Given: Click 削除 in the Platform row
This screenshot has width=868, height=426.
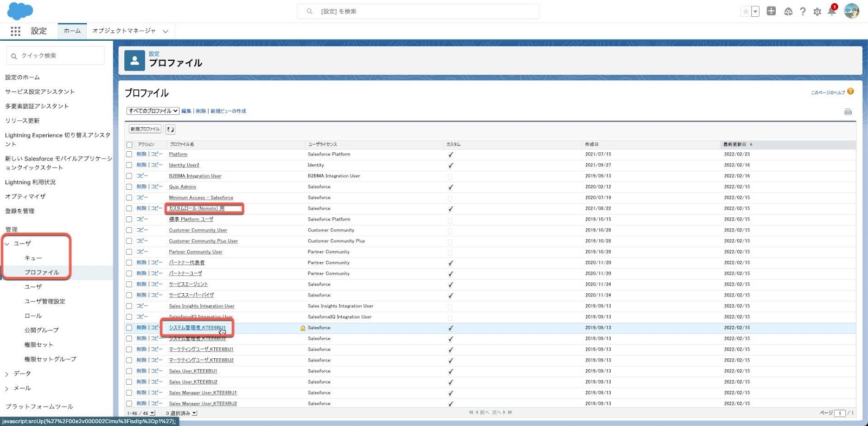Looking at the screenshot, I should pos(142,154).
